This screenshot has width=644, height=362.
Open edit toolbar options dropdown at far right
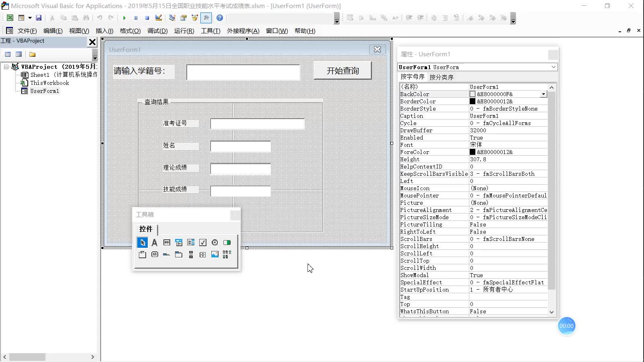pos(513,18)
